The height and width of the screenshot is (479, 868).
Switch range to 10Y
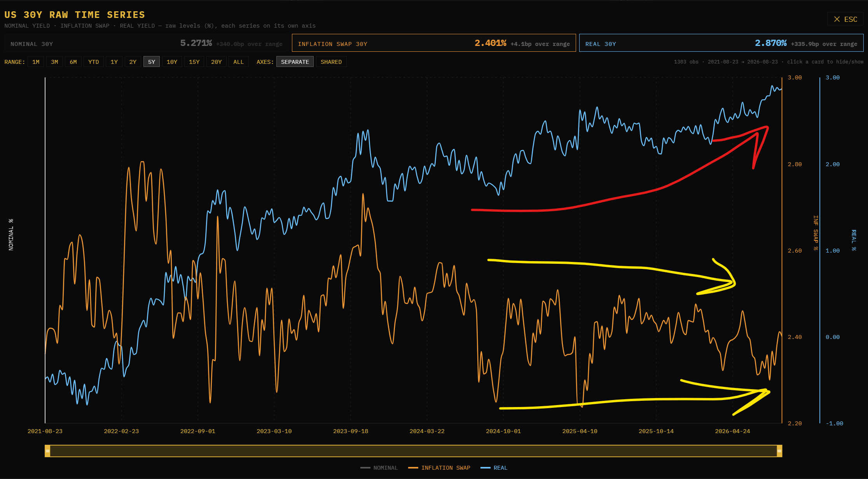click(x=172, y=62)
